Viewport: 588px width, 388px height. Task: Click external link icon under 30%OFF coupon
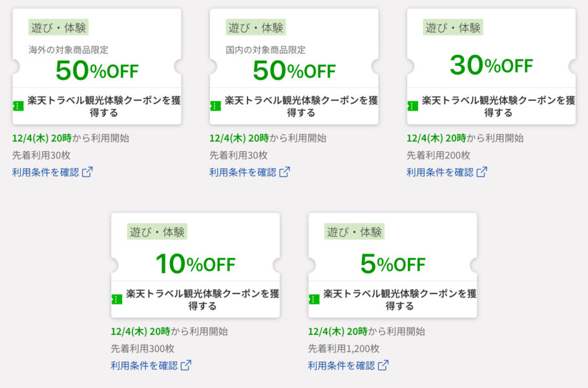481,172
